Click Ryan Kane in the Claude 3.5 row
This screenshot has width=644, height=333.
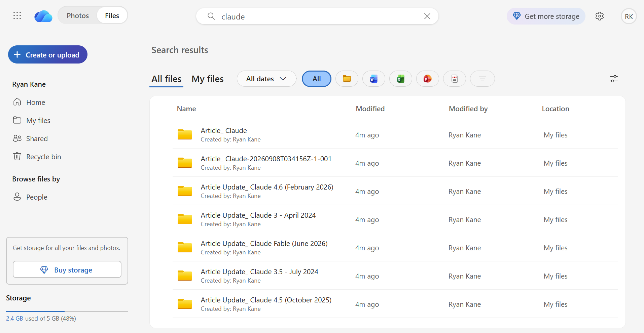pyautogui.click(x=465, y=276)
